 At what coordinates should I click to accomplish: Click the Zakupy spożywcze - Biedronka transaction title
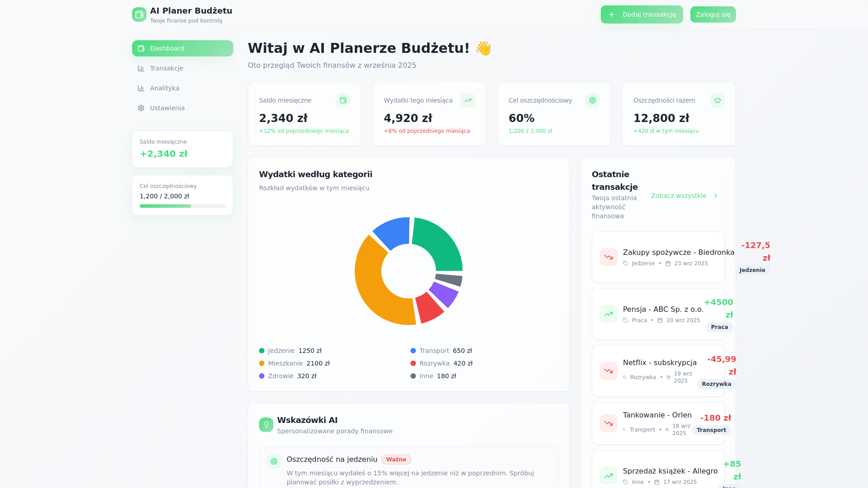(679, 252)
